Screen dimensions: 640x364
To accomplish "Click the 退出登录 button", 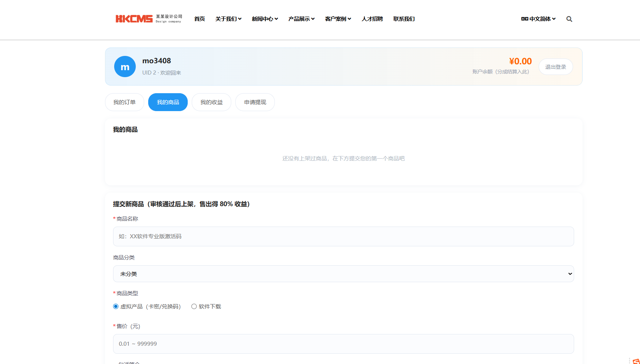I will click(555, 67).
